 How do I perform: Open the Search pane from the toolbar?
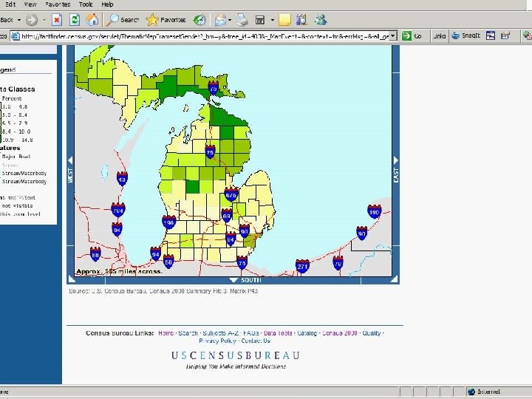coord(122,20)
